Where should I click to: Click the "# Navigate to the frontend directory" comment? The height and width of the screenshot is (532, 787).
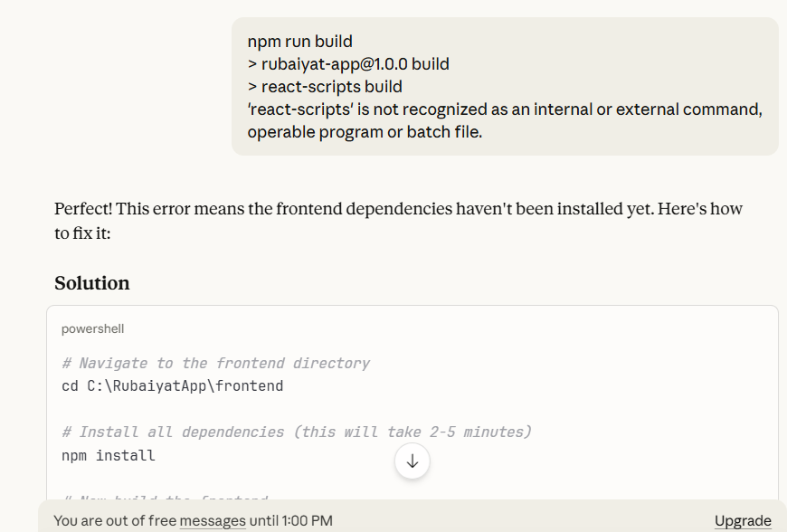[x=215, y=363]
